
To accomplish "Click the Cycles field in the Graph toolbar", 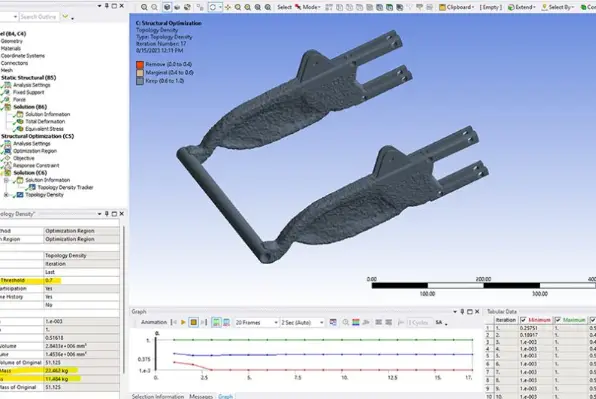I will (420, 322).
